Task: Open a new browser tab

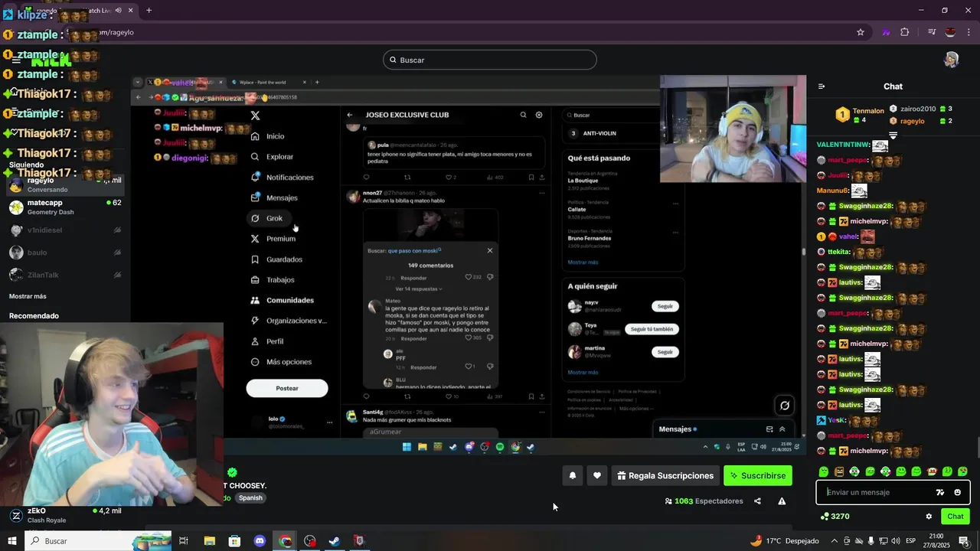Action: point(149,10)
